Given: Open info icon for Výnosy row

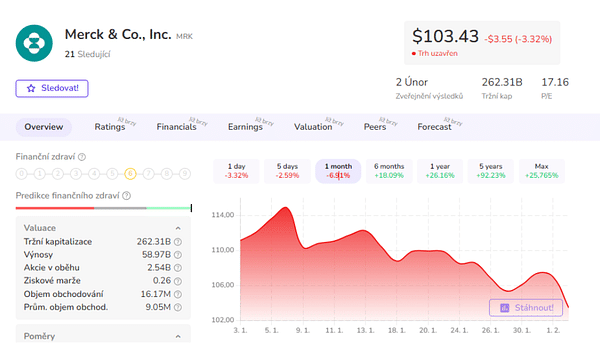Looking at the screenshot, I should (x=178, y=255).
